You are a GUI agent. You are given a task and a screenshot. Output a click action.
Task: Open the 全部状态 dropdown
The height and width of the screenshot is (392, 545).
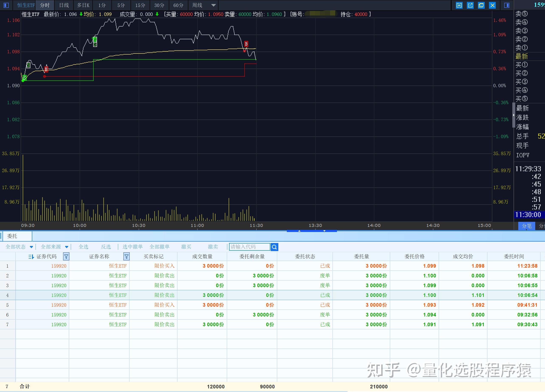point(31,247)
